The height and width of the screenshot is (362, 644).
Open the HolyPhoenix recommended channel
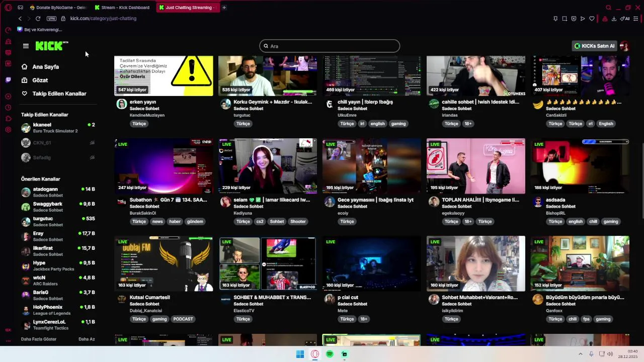[x=58, y=310]
